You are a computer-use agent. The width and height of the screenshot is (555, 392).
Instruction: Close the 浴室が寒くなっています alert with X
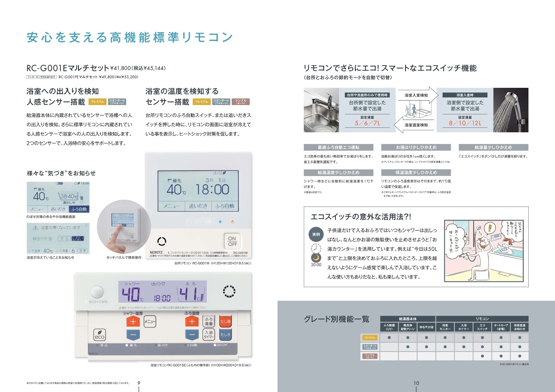86,226
